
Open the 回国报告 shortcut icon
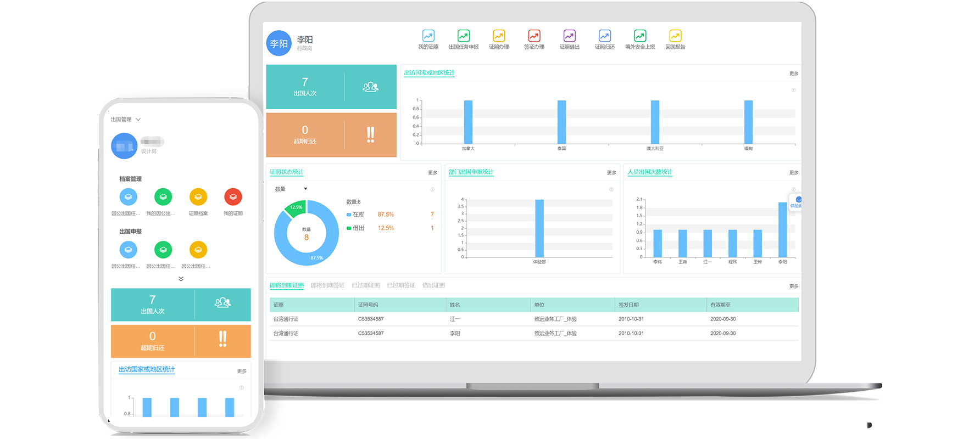(x=675, y=36)
